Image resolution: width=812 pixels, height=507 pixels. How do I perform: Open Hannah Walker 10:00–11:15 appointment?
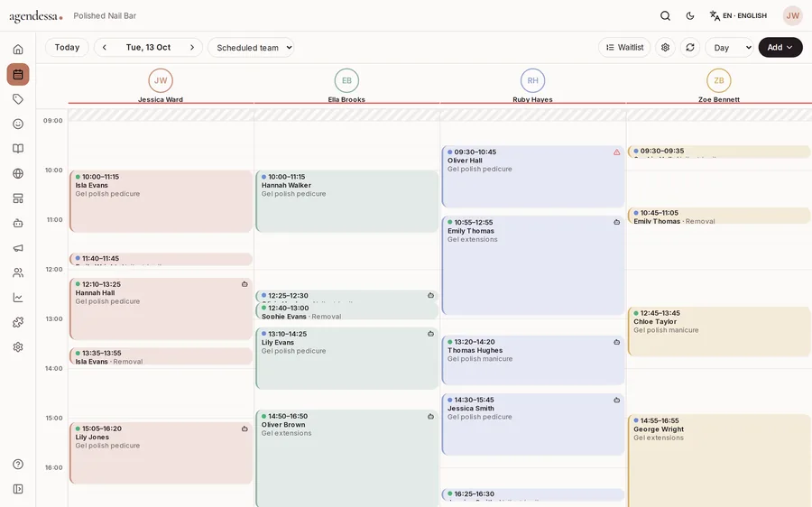click(x=347, y=201)
